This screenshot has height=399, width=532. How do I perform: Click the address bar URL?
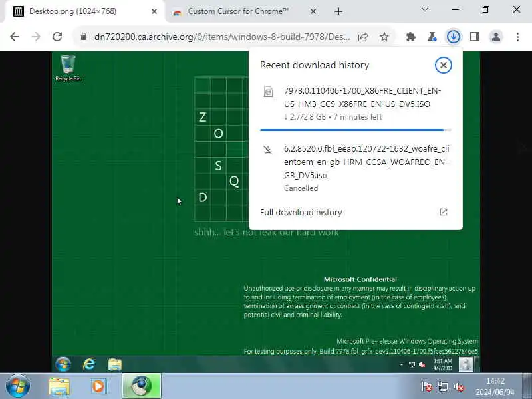coord(222,37)
